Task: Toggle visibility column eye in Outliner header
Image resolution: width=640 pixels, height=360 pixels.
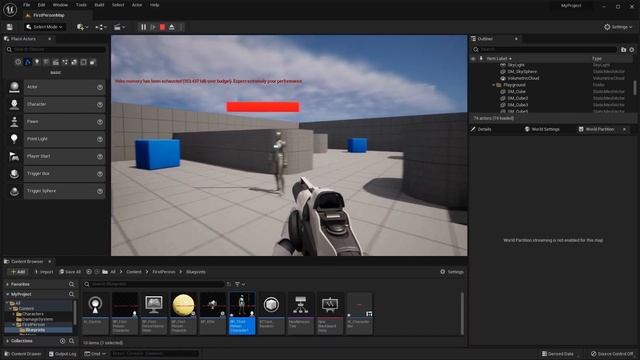Action: pos(473,59)
